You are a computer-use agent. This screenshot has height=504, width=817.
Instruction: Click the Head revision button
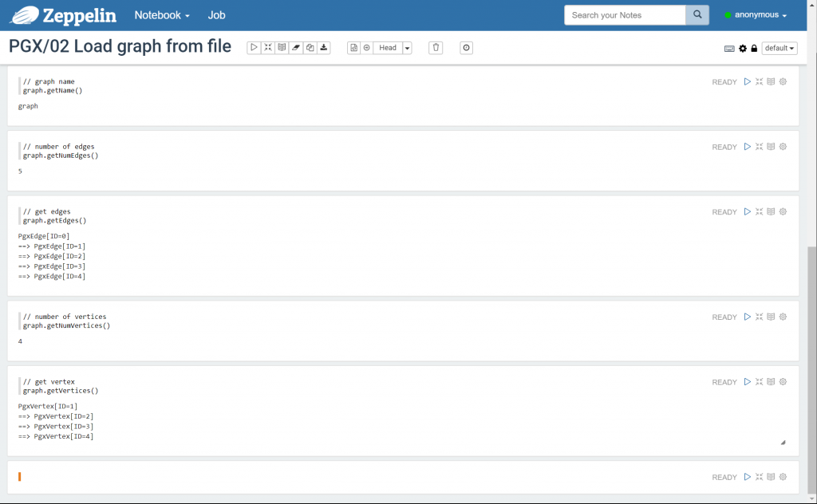(388, 48)
